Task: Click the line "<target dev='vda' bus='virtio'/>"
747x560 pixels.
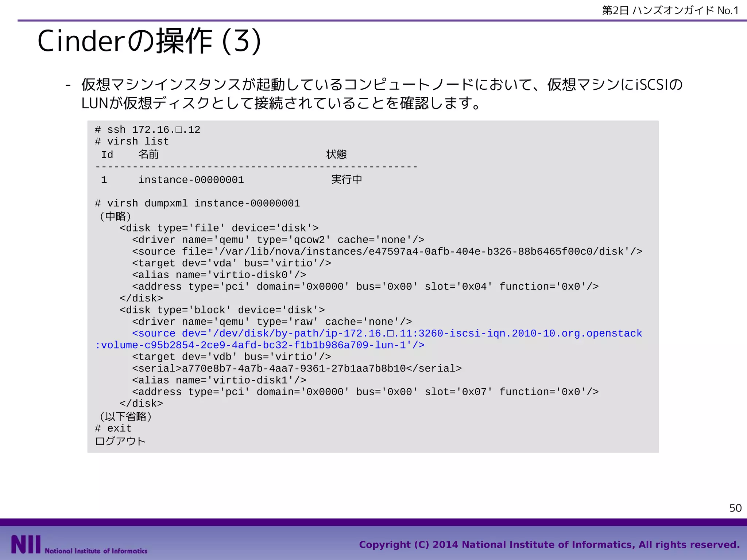Action: click(232, 263)
